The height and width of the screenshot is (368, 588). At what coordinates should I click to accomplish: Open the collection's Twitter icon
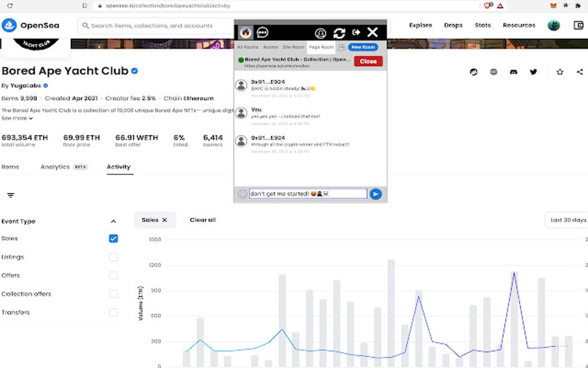coord(533,72)
